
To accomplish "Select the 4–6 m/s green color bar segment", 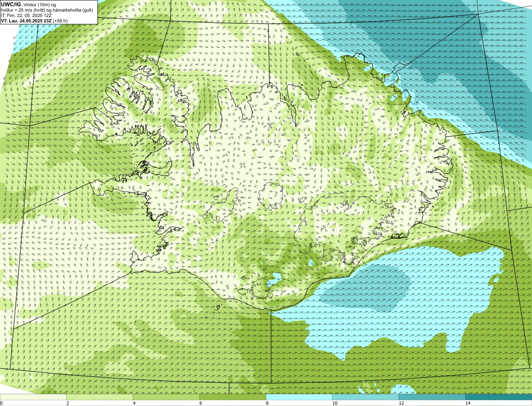I will pos(166,397).
